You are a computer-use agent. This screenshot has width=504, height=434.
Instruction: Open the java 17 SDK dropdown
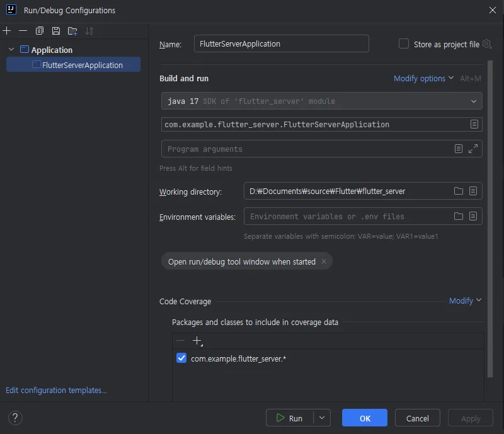[321, 101]
